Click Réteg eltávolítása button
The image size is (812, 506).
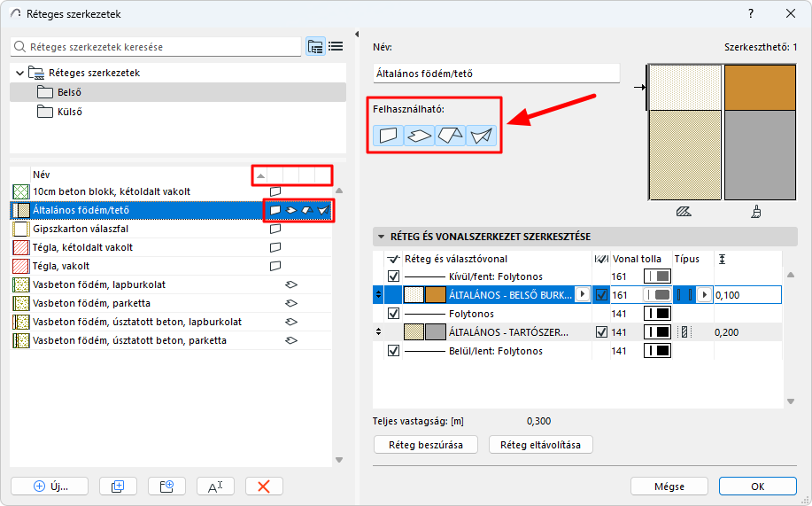(541, 445)
